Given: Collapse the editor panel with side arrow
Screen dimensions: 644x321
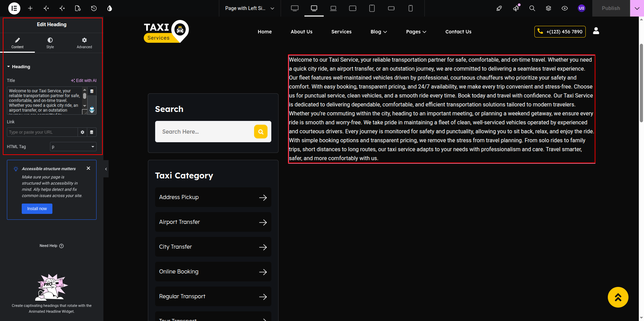Looking at the screenshot, I should tap(106, 169).
